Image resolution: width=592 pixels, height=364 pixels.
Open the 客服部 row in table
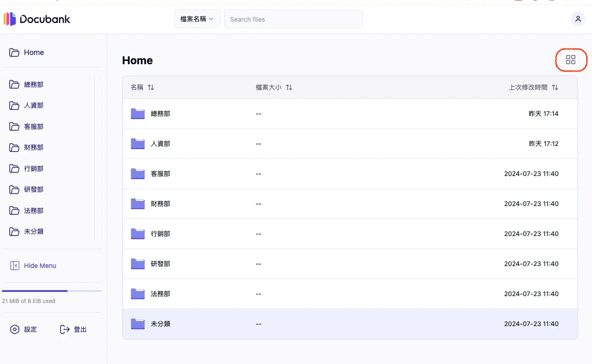(x=160, y=174)
